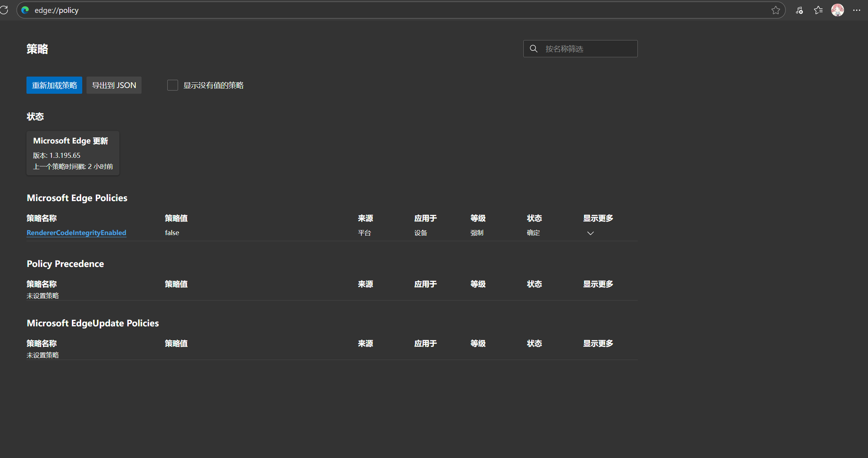Click 重新加载策略 button
This screenshot has height=458, width=868.
pyautogui.click(x=54, y=85)
